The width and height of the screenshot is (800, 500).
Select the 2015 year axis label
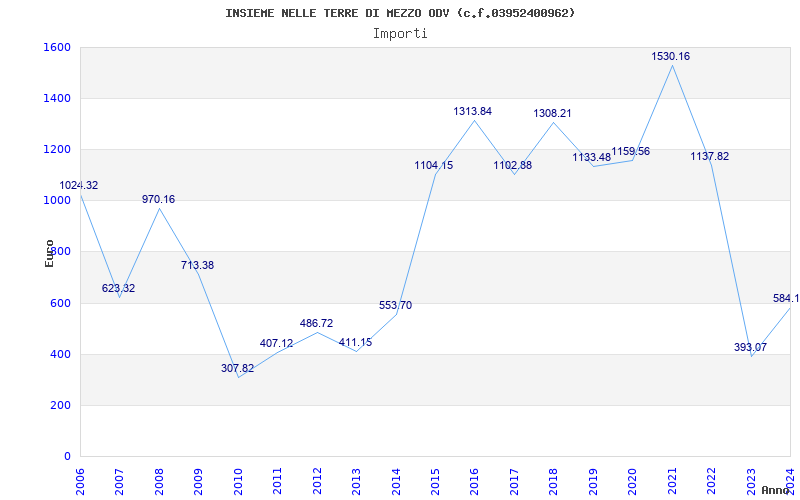coord(435,481)
